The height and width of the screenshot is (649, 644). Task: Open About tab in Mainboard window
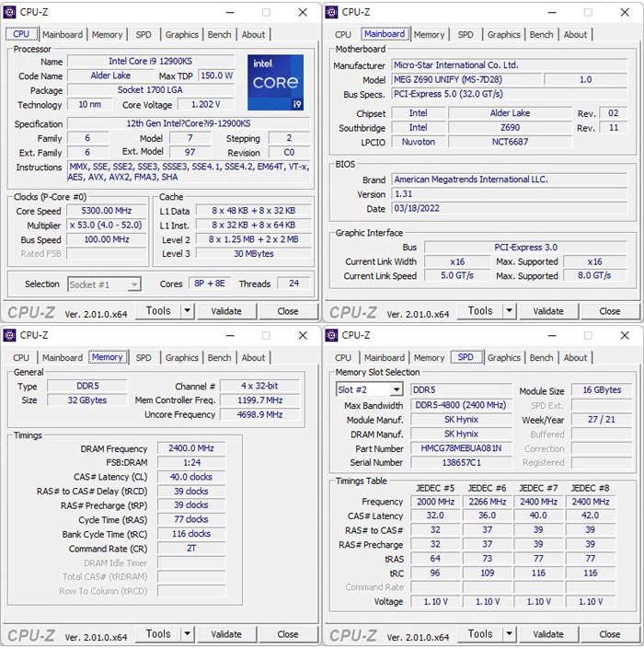[575, 35]
